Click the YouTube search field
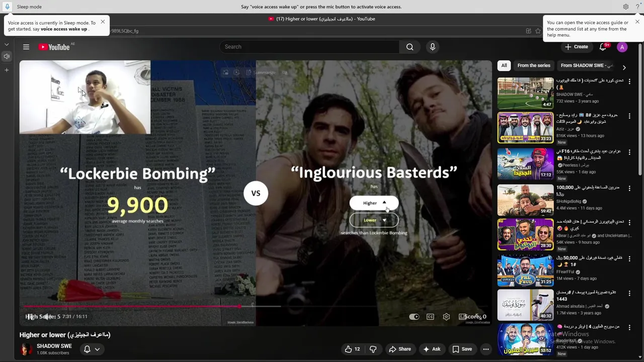Screen dimensions: 644x362 (x=309, y=47)
